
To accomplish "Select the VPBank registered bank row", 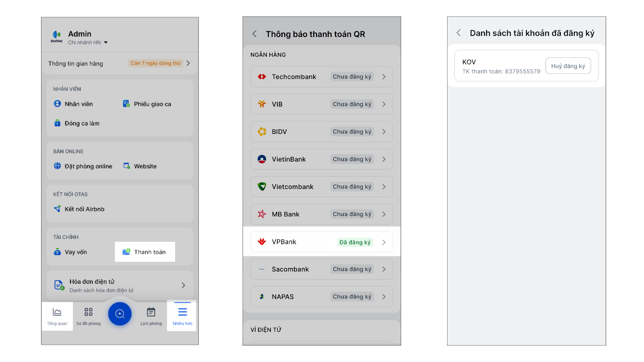I will click(321, 242).
